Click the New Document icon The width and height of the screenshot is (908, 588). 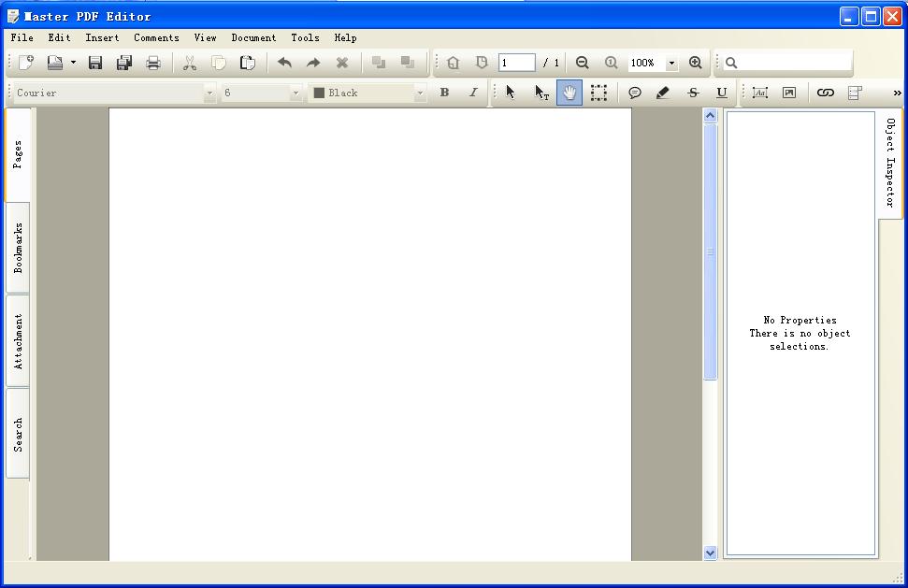(26, 63)
